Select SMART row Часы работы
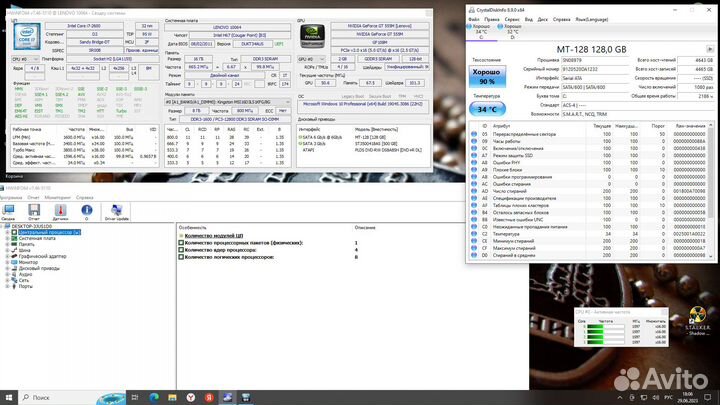 pyautogui.click(x=589, y=141)
